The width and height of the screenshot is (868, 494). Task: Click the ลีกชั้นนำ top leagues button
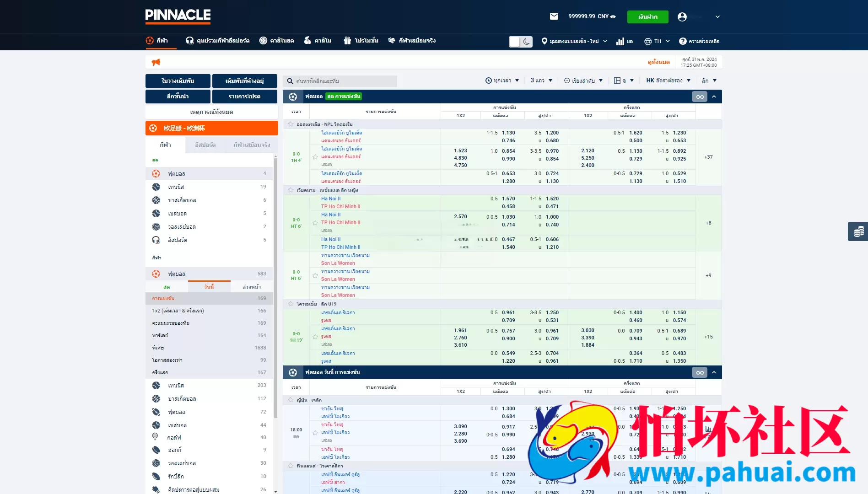coord(178,96)
